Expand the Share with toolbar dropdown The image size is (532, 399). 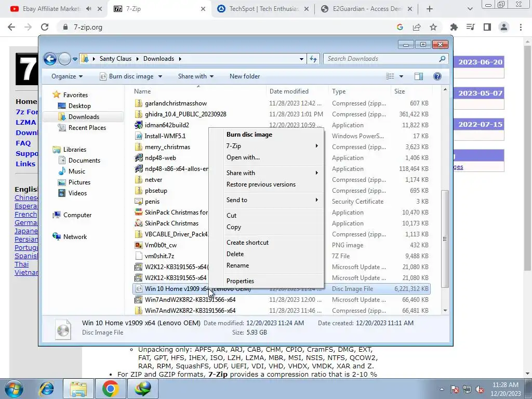[x=196, y=76]
